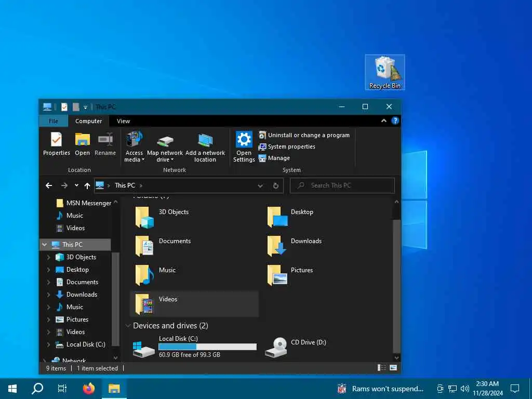Collapse the Devices and drives group
The image size is (532, 399).
coord(128,326)
